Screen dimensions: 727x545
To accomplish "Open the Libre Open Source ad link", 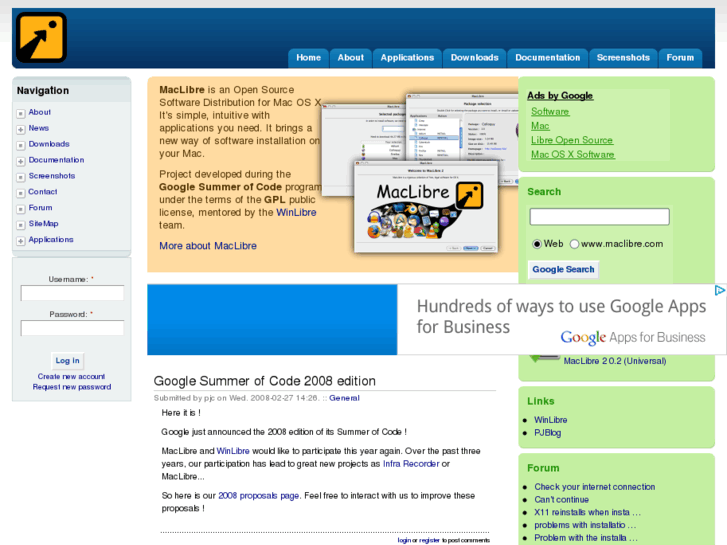I will (x=572, y=140).
